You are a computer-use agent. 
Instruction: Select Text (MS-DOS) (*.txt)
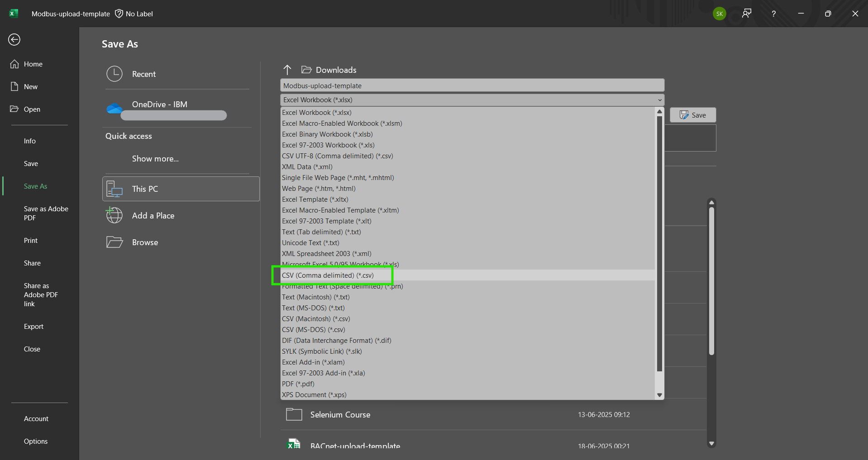467,308
